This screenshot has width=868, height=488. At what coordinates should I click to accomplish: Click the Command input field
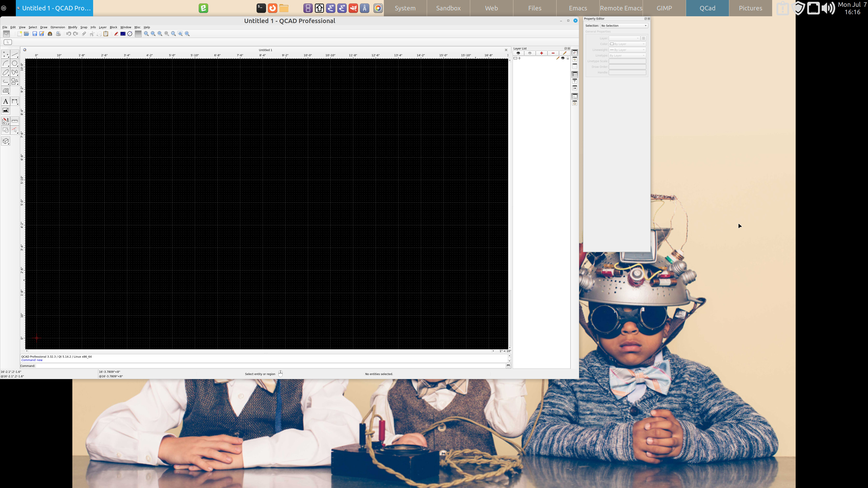270,366
